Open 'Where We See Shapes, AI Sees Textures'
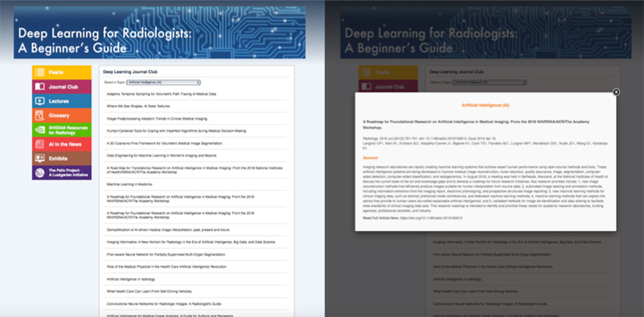The height and width of the screenshot is (317, 644). [x=138, y=106]
